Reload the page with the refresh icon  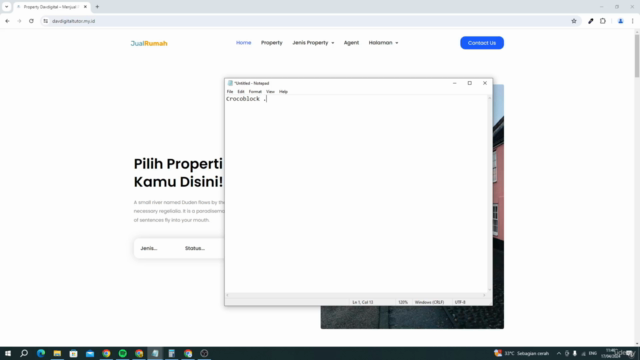[x=31, y=21]
